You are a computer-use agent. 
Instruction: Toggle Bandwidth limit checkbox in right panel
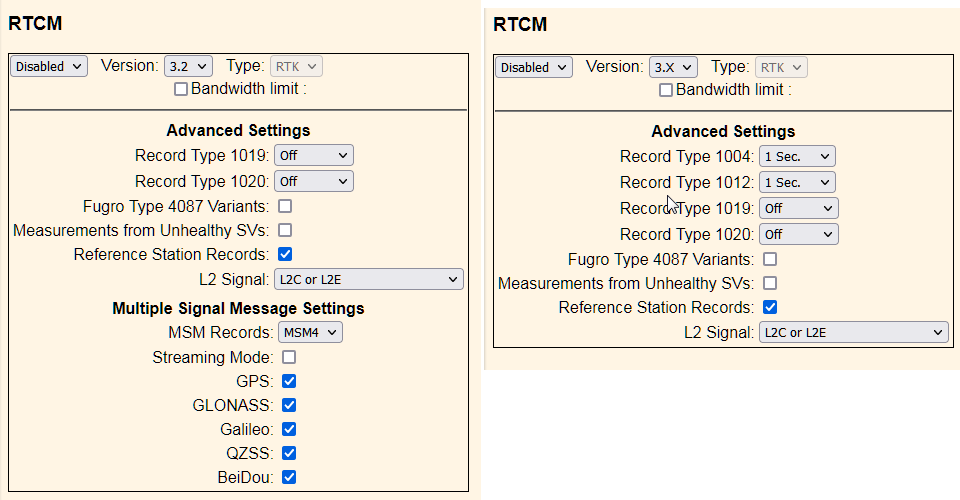point(666,91)
